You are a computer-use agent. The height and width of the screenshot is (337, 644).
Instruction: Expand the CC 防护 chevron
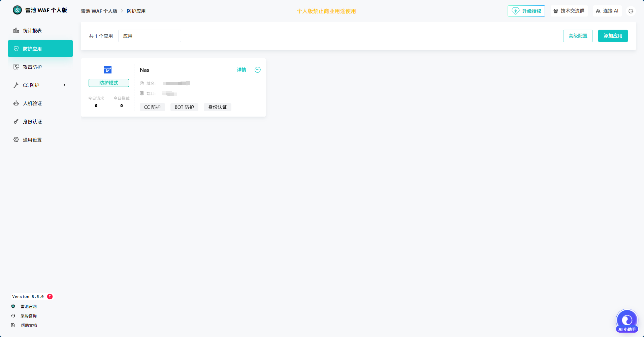point(64,85)
